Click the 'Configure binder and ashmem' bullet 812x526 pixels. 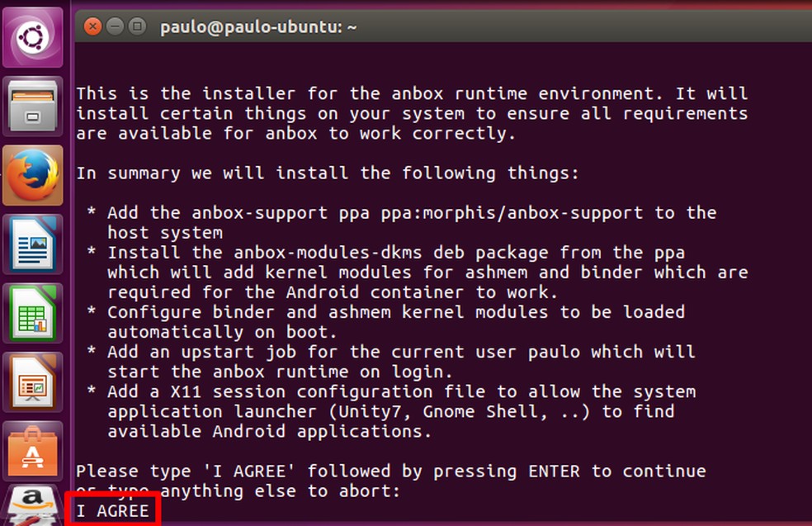click(396, 312)
